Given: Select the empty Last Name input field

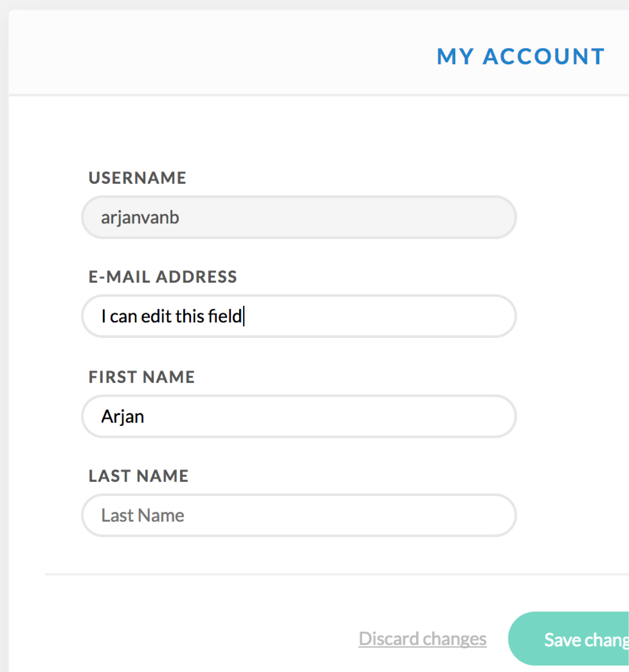Looking at the screenshot, I should [299, 515].
